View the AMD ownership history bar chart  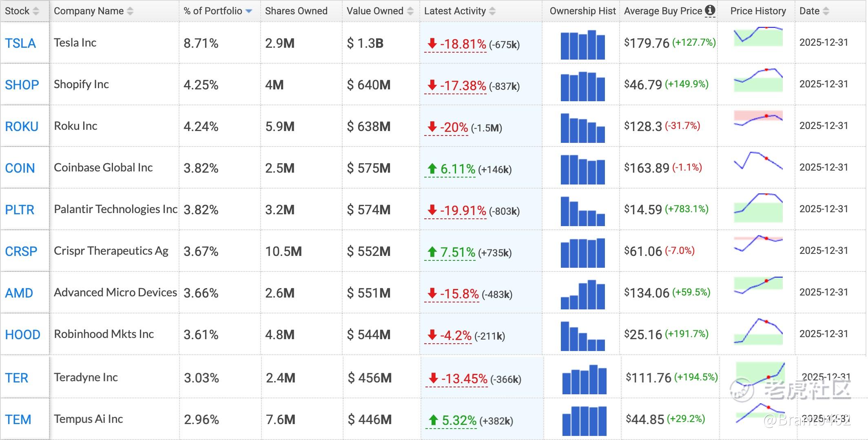(582, 294)
